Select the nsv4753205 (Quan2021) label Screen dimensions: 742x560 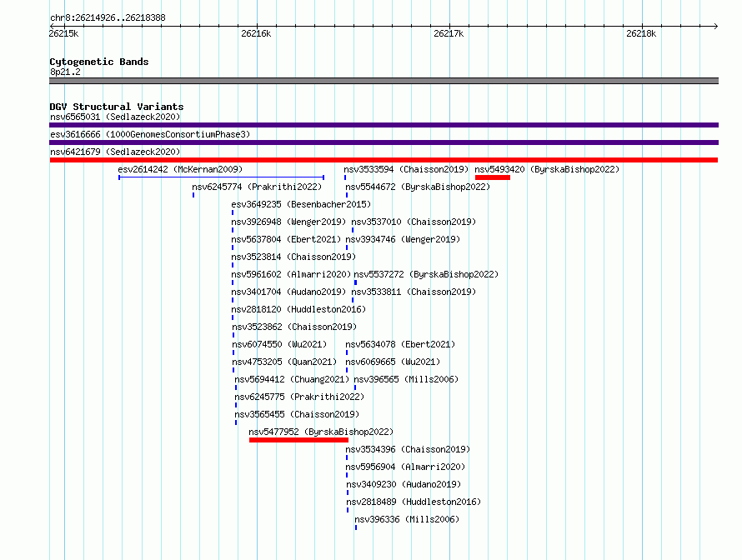[284, 362]
